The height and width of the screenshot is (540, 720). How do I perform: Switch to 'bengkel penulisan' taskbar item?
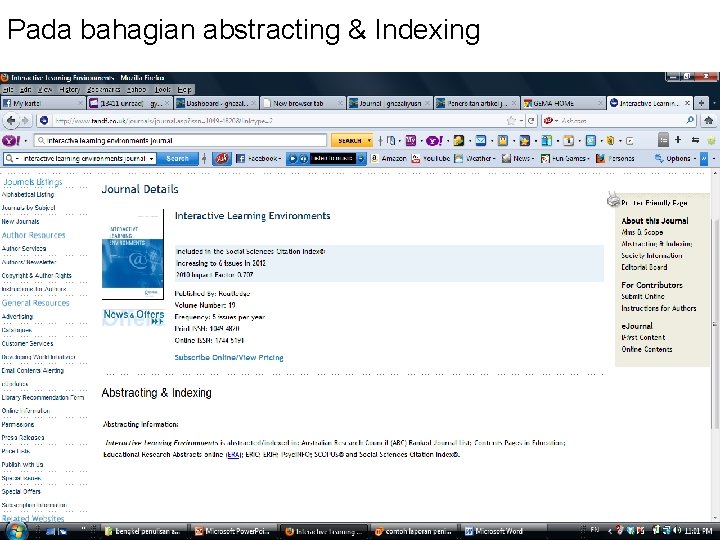point(143,531)
